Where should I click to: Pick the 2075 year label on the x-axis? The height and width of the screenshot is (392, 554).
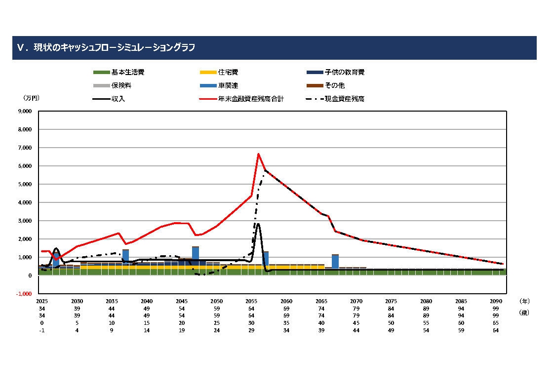[391, 301]
